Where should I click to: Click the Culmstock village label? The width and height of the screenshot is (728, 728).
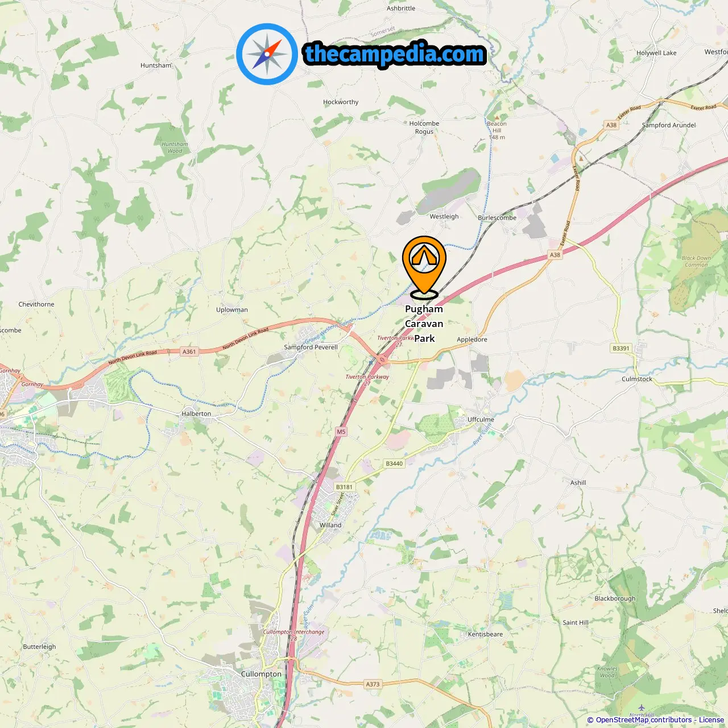(637, 379)
